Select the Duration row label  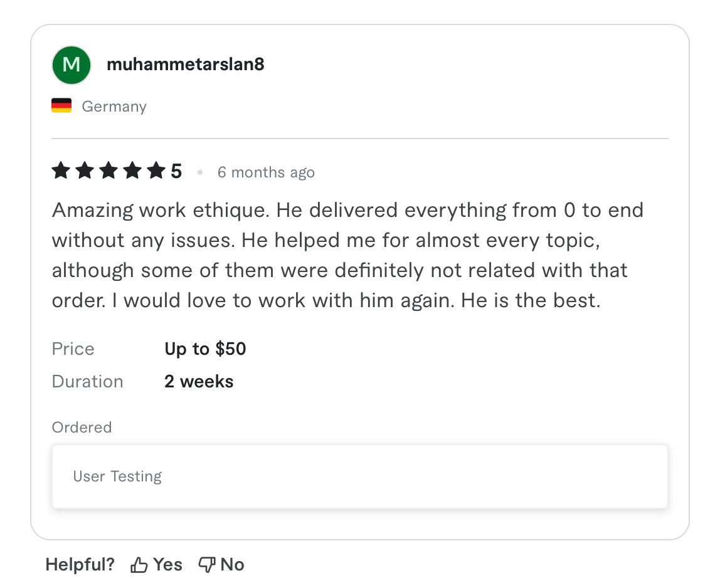pyautogui.click(x=87, y=381)
